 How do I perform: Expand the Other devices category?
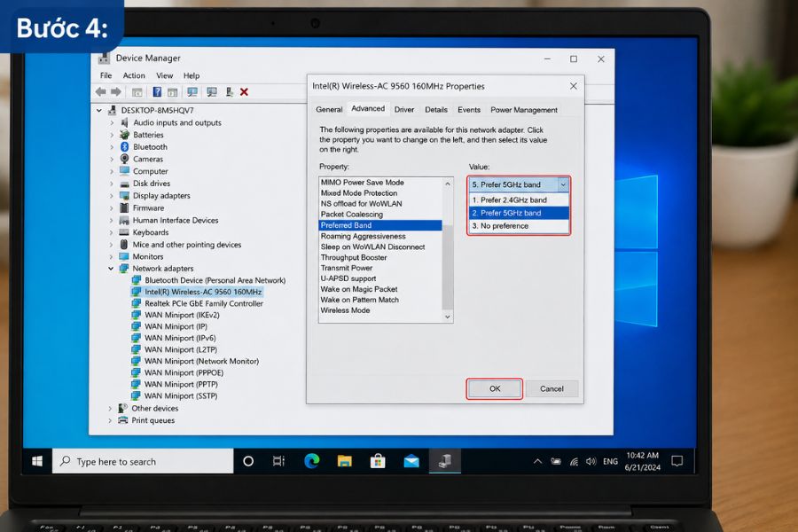(110, 408)
